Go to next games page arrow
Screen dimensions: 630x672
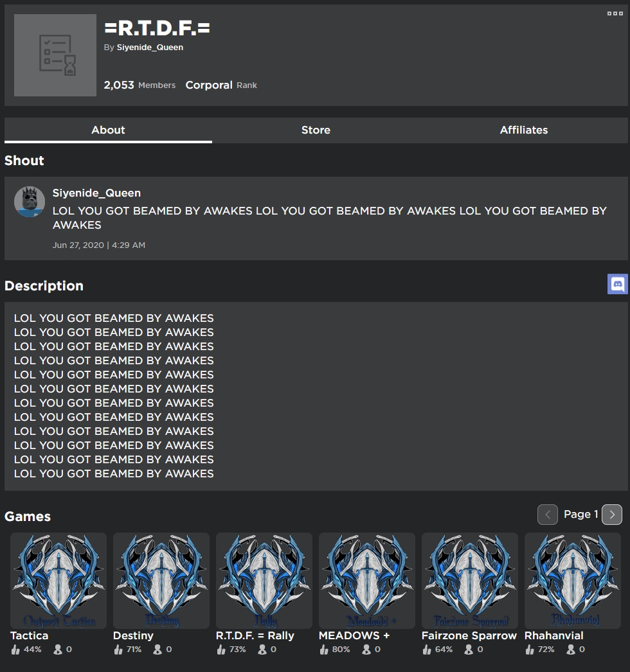pos(612,515)
